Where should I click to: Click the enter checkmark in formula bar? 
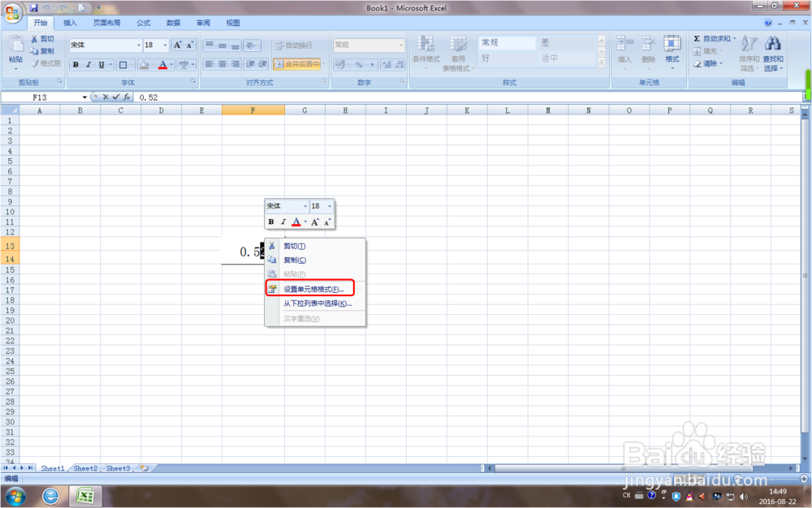(116, 97)
